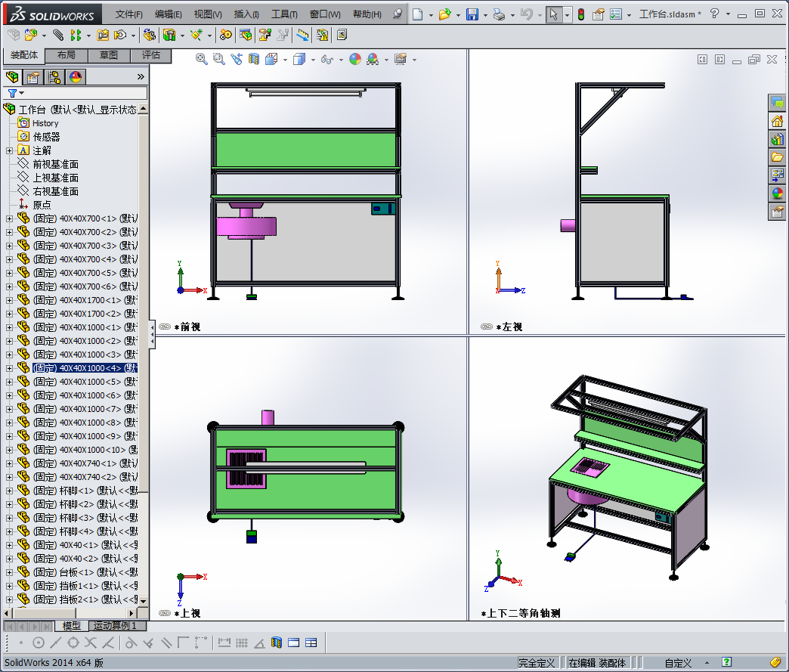Click the Reference Geometry icon
The width and height of the screenshot is (789, 672).
click(x=196, y=35)
